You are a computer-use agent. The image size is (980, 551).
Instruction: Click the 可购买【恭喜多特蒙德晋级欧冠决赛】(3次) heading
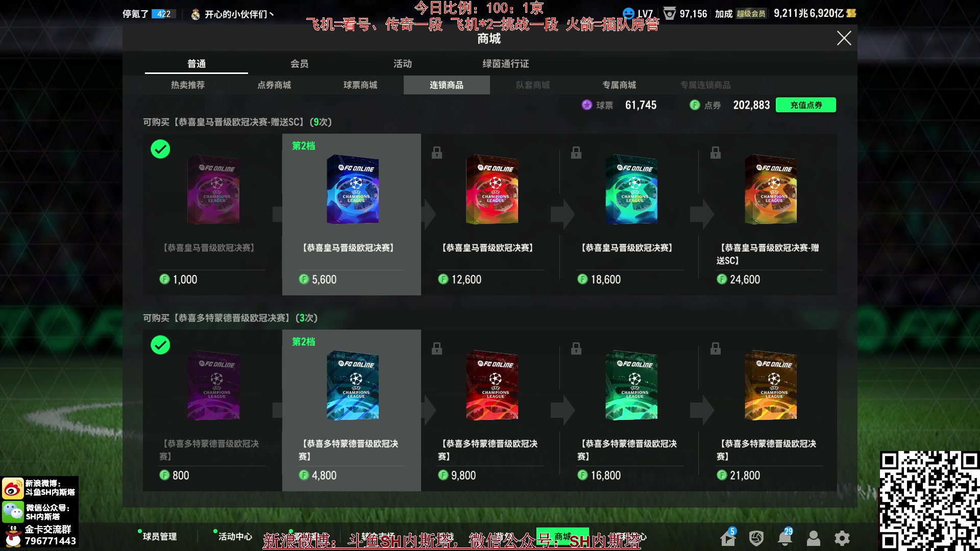[x=230, y=318]
